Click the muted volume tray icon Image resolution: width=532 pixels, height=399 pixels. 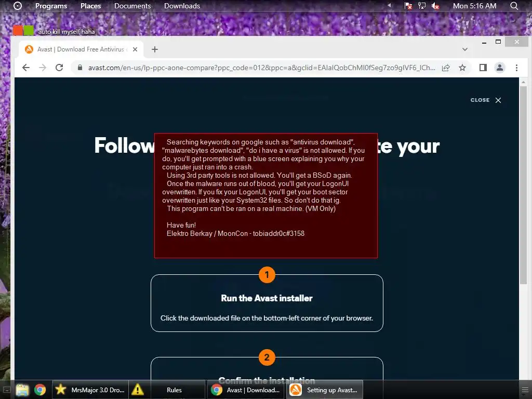[435, 6]
